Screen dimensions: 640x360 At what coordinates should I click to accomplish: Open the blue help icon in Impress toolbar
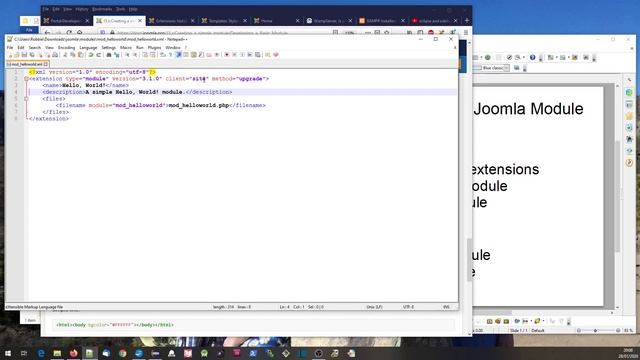[x=532, y=58]
